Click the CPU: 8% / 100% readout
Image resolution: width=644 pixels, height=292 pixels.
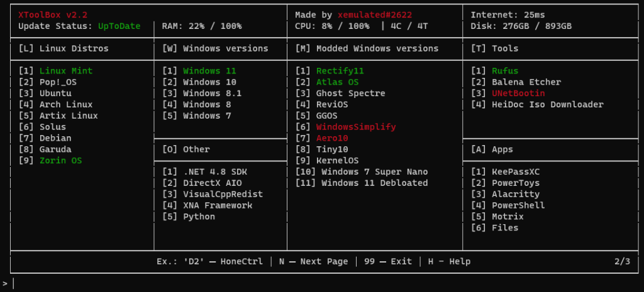332,26
